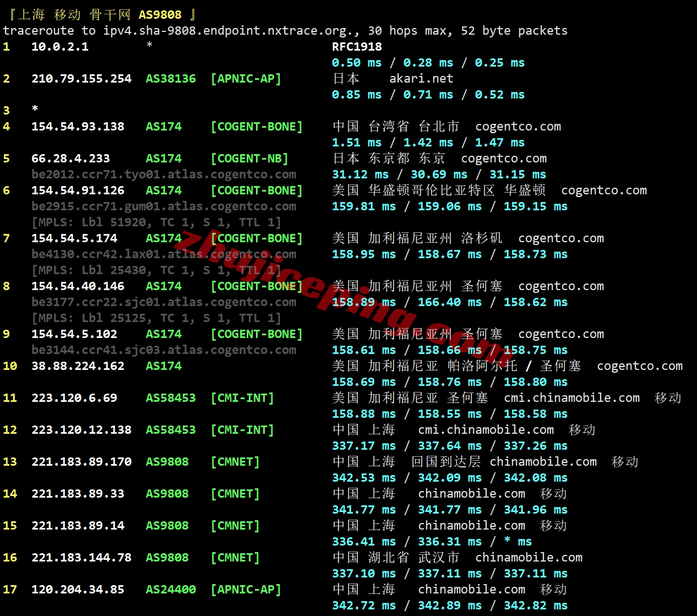
Task: Click latency 337.17 ms on hop 12
Action: 364,446
